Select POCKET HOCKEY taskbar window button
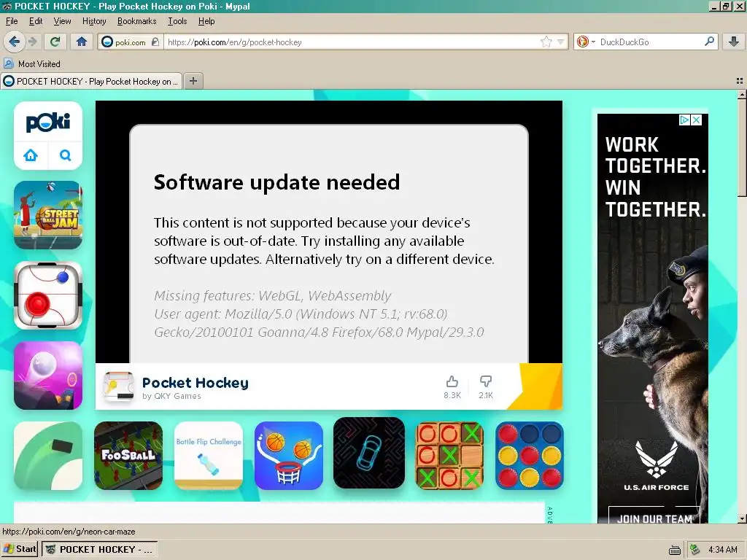This screenshot has width=747, height=560. (x=99, y=550)
